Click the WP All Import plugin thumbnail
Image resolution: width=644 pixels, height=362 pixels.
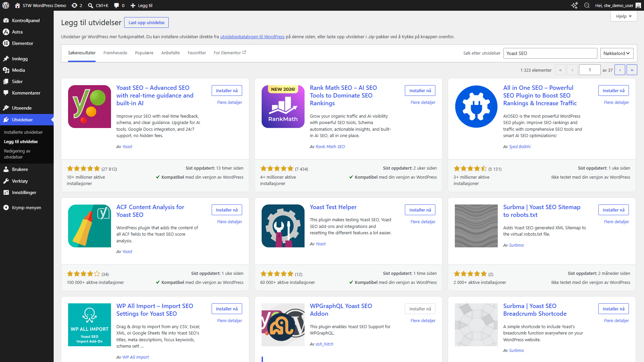[x=90, y=325]
